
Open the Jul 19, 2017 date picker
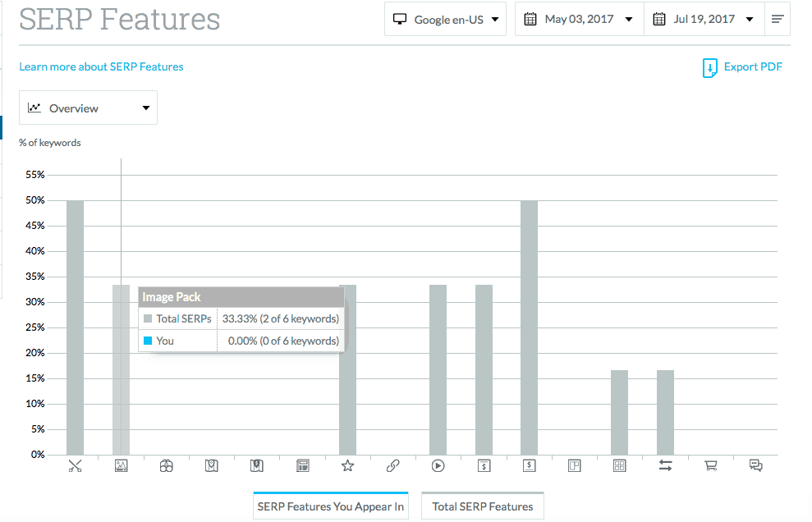click(704, 19)
